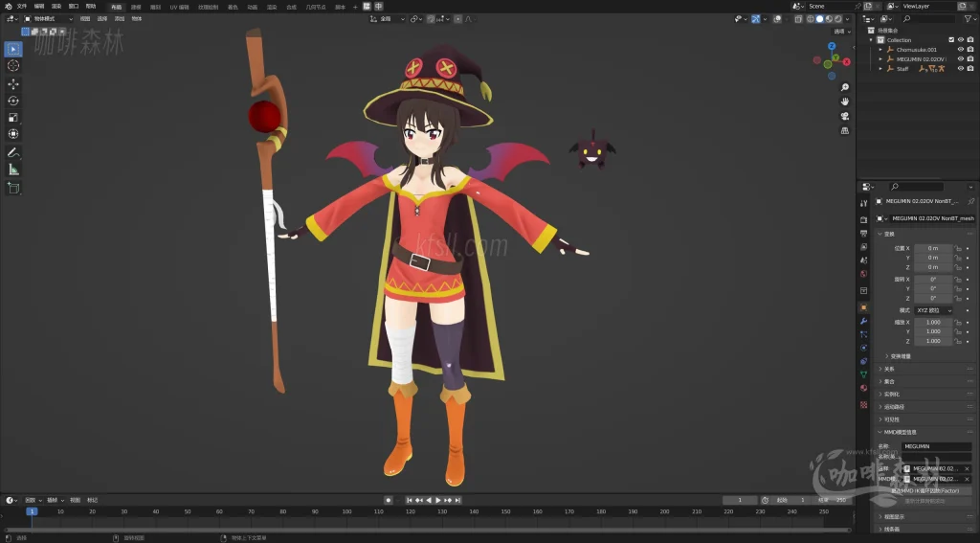Viewport: 980px width, 543px height.
Task: Open the viewport 添加 menu
Action: (x=120, y=19)
